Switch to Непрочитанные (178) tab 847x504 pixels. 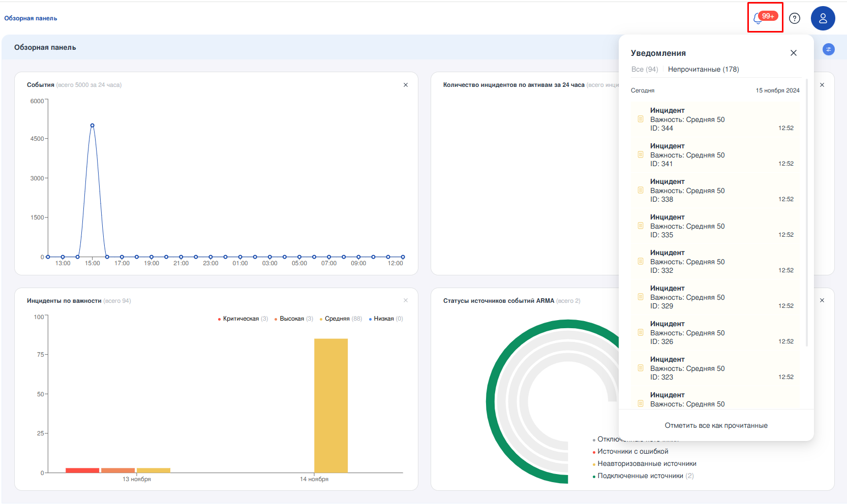(x=703, y=69)
